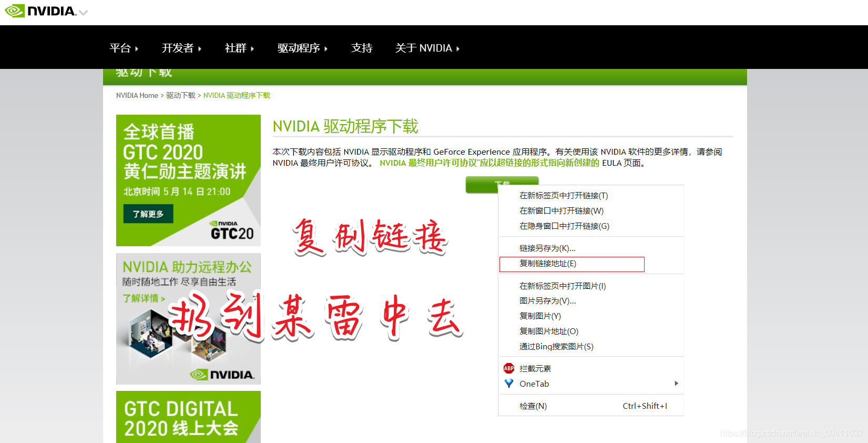Click the 北京时间 5 月 14 日 21:00 text

(x=177, y=192)
